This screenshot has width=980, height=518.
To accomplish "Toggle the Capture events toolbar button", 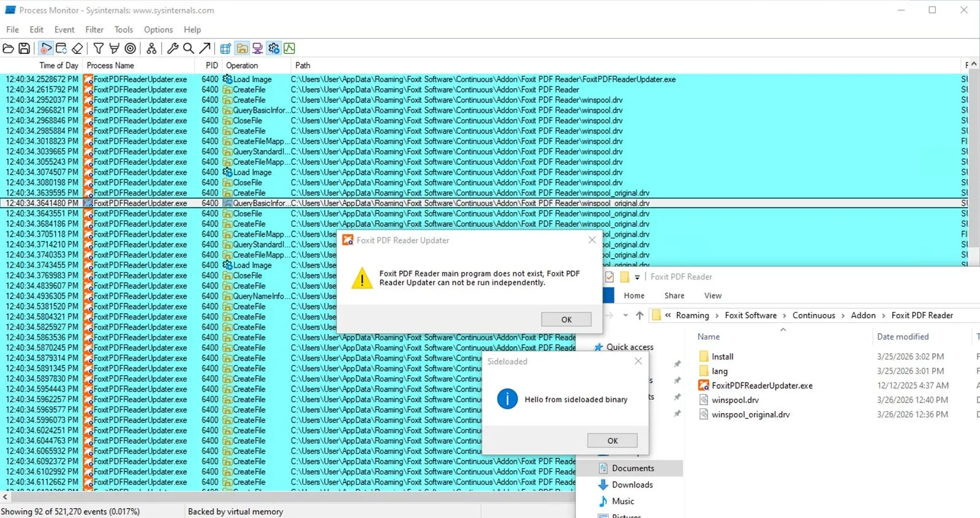I will point(46,48).
